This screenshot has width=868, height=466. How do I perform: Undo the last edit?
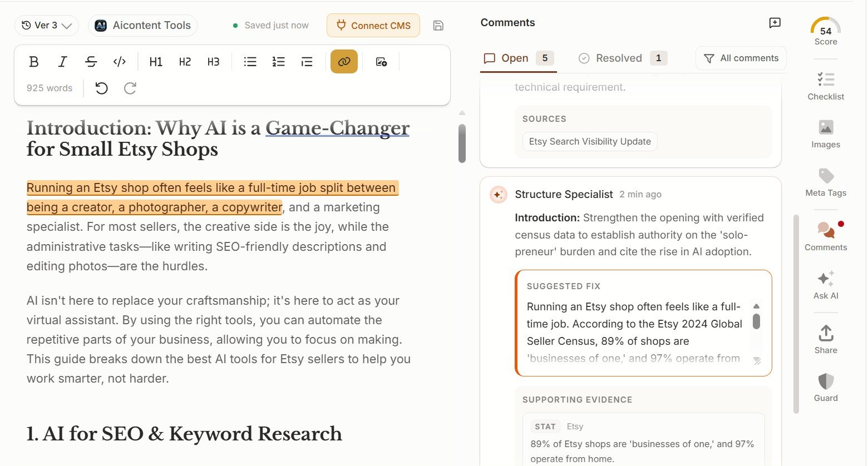[101, 88]
